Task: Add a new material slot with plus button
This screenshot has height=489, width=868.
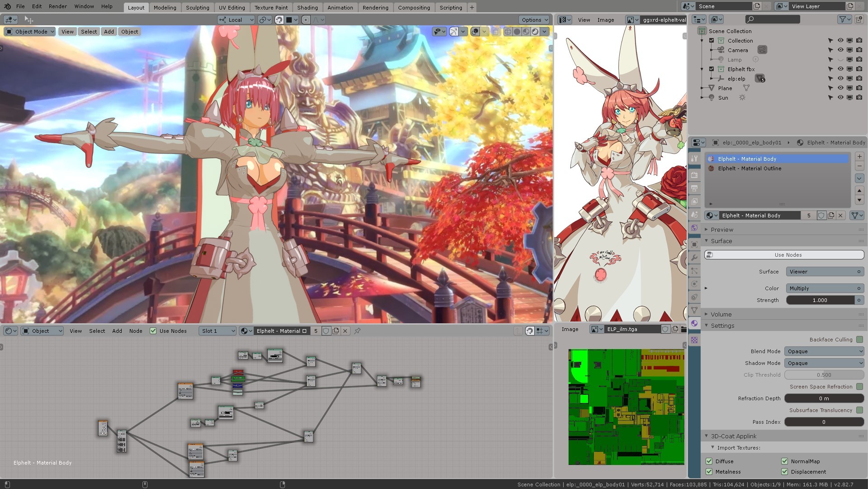Action: click(859, 157)
